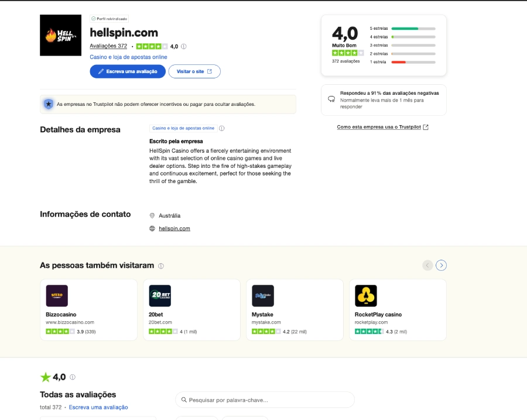This screenshot has height=420, width=527.
Task: Click the Escreva uma avaliação link under Todas as avaliações
Action: coord(98,407)
